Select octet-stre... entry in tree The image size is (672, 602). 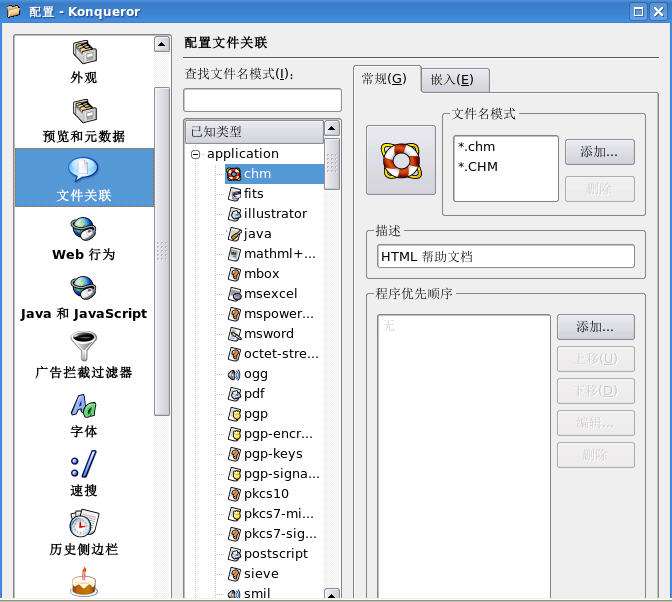(281, 354)
